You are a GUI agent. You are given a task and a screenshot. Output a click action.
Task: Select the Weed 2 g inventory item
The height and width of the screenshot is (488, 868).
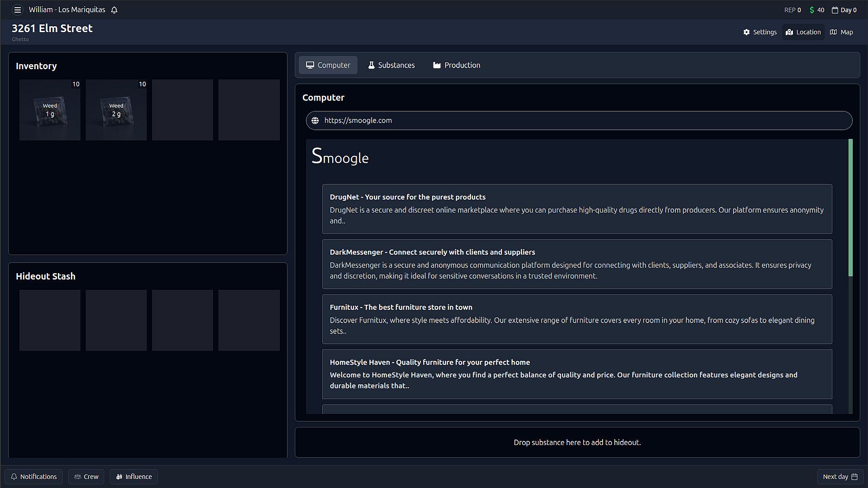pyautogui.click(x=116, y=110)
